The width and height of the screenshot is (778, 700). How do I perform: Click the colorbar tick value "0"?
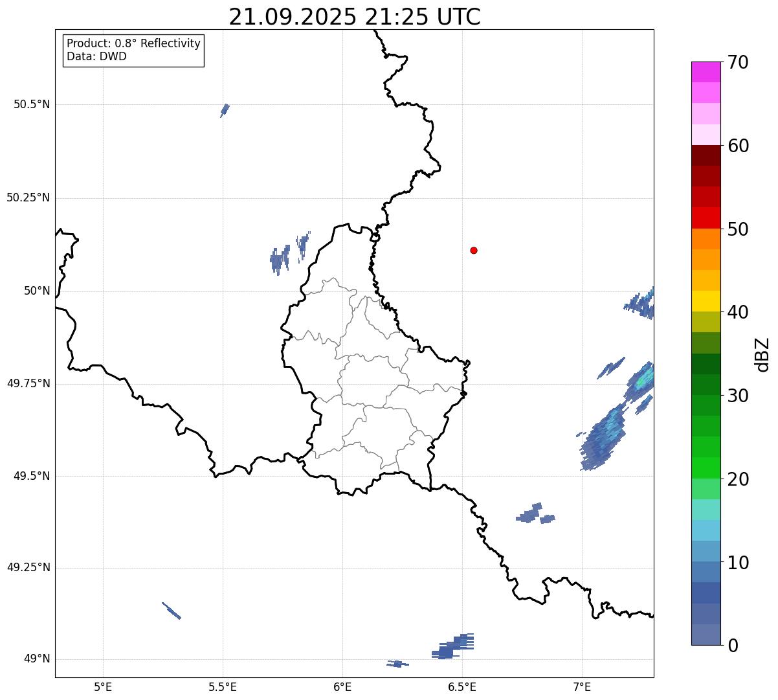(733, 646)
